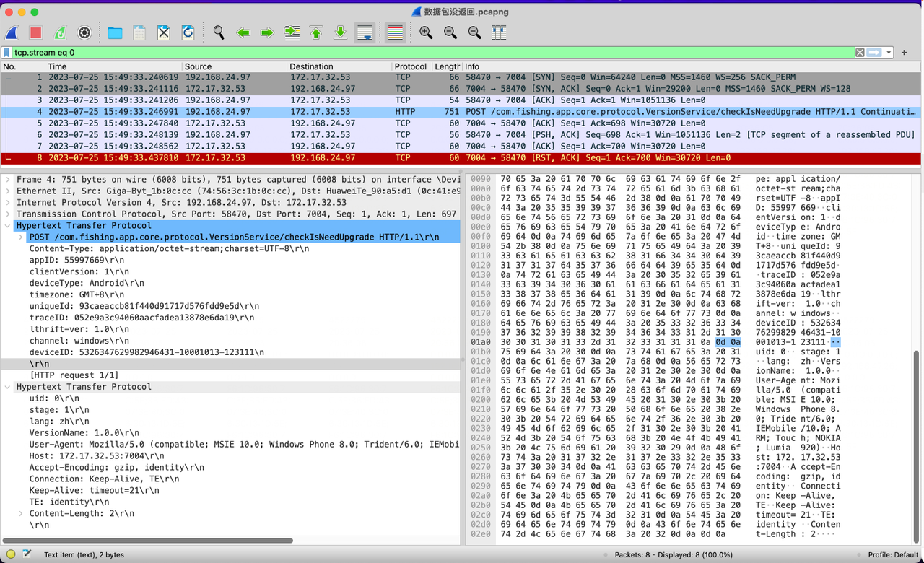924x563 pixels.
Task: Sort by the Time column header
Action: 113,66
